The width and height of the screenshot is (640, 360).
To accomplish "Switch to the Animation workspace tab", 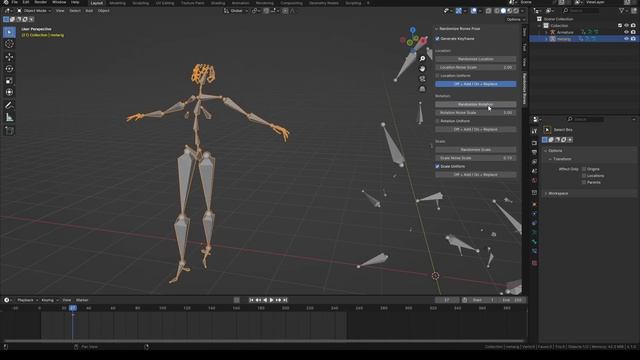I will (240, 3).
